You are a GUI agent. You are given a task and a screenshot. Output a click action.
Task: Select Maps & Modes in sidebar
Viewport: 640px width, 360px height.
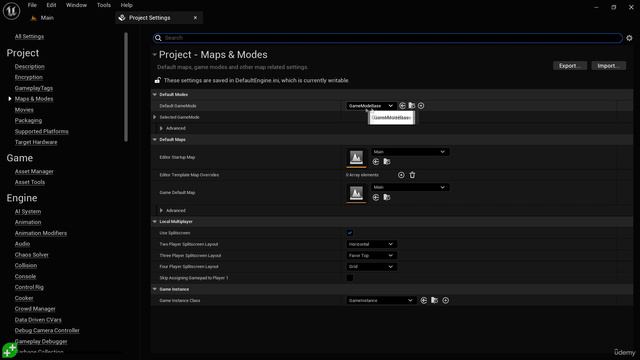click(x=34, y=99)
